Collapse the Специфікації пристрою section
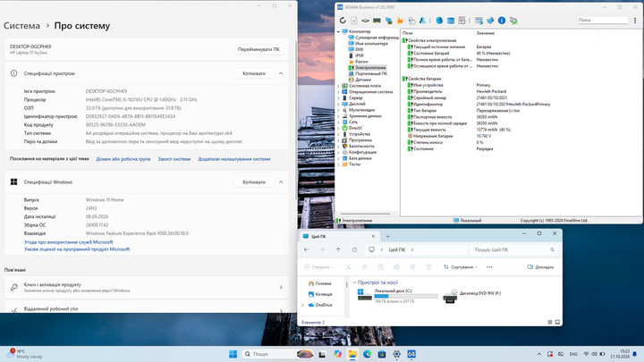This screenshot has height=362, width=644. coord(281,73)
